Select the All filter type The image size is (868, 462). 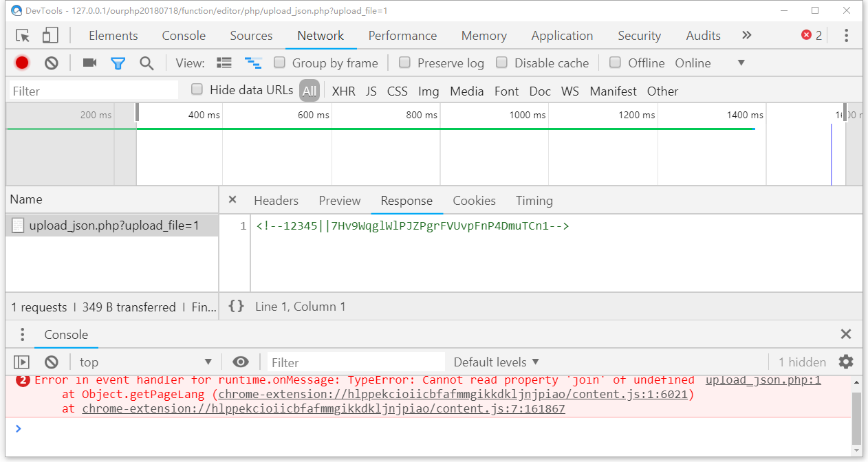pos(310,91)
